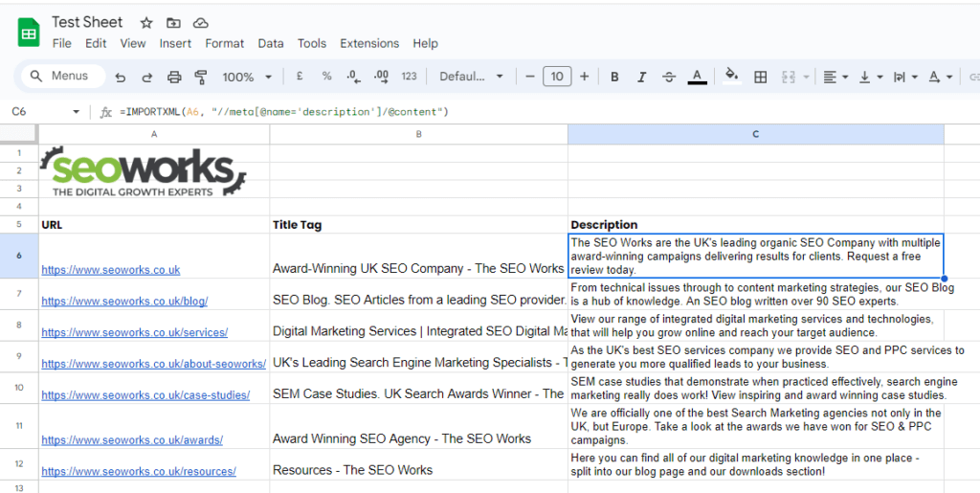Image resolution: width=980 pixels, height=493 pixels.
Task: Open the text color picker
Action: pos(697,77)
